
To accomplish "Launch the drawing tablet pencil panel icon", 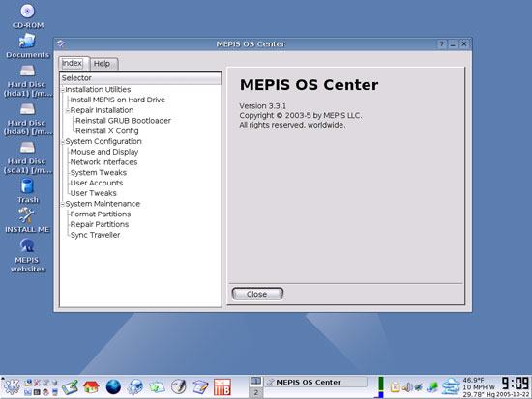I will (x=70, y=387).
